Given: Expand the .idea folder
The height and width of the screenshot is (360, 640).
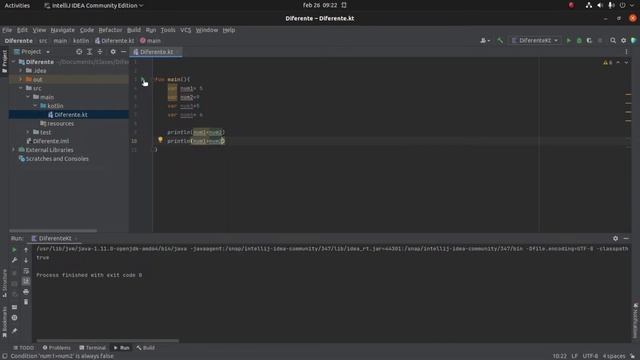Looking at the screenshot, I should [21, 71].
